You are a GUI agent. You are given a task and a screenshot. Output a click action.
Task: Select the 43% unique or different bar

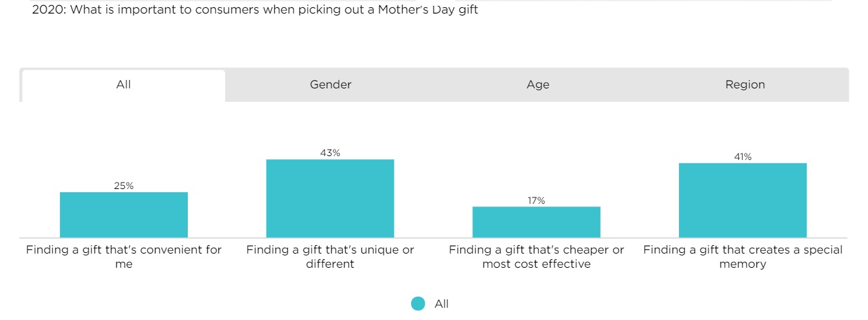330,199
